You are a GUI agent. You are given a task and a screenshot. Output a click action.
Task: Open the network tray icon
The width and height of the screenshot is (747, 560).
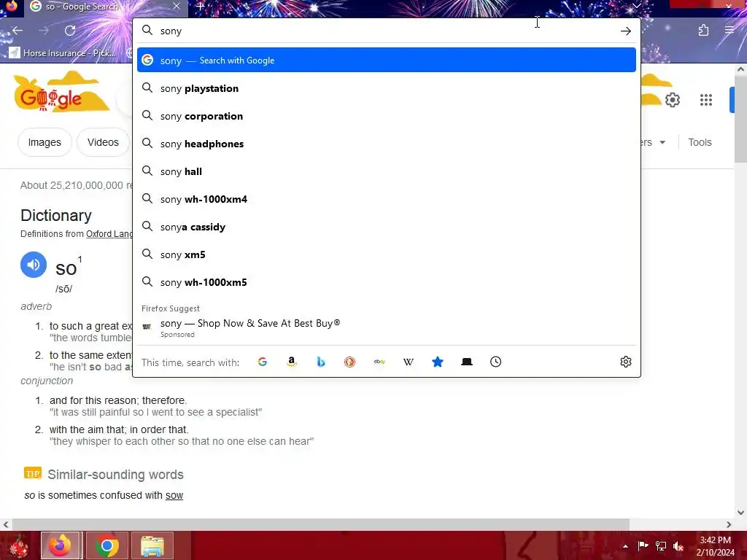point(661,546)
